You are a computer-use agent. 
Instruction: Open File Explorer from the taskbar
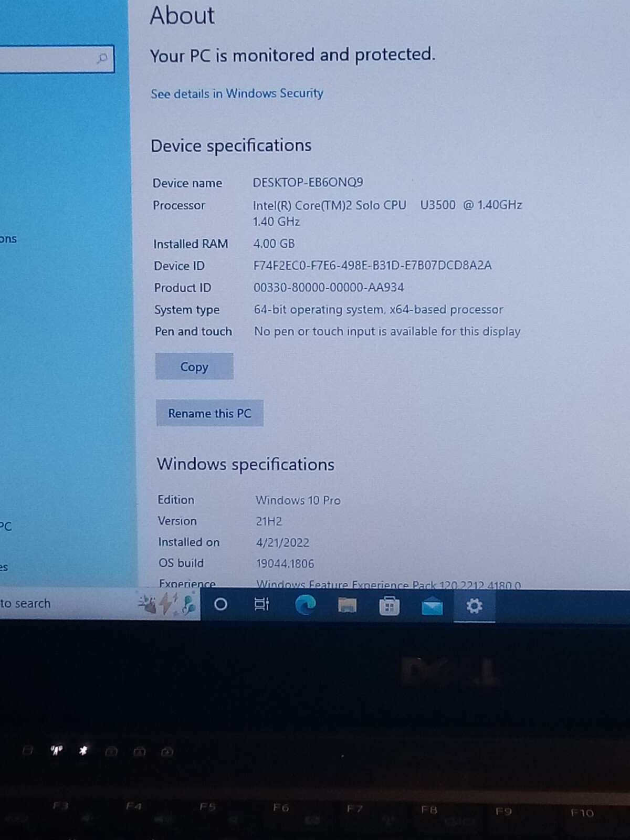[x=347, y=606]
